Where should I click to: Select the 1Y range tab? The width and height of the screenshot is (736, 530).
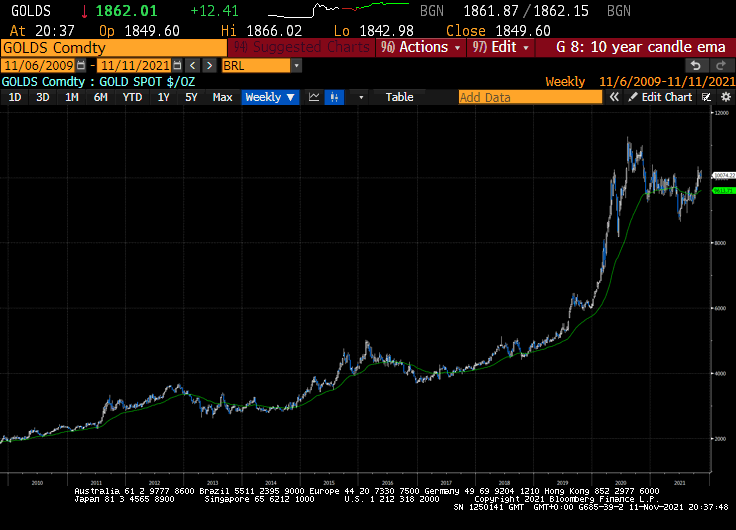[x=163, y=97]
